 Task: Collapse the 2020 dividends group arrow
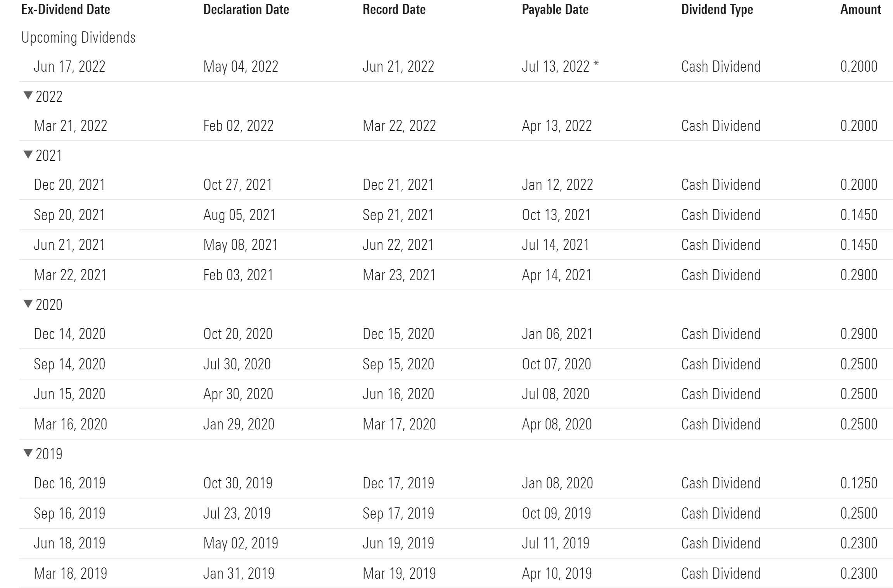(28, 304)
